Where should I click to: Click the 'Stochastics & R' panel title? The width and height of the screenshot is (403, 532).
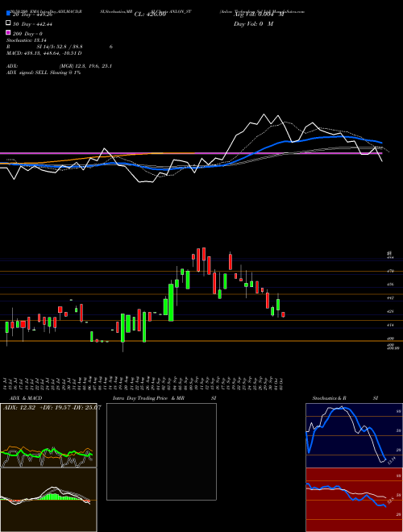329,398
